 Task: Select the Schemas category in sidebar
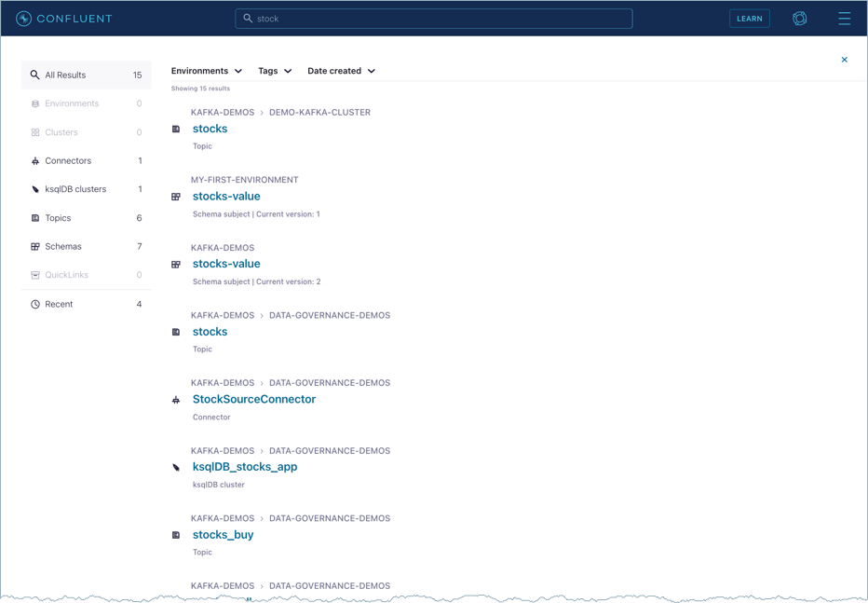[63, 247]
